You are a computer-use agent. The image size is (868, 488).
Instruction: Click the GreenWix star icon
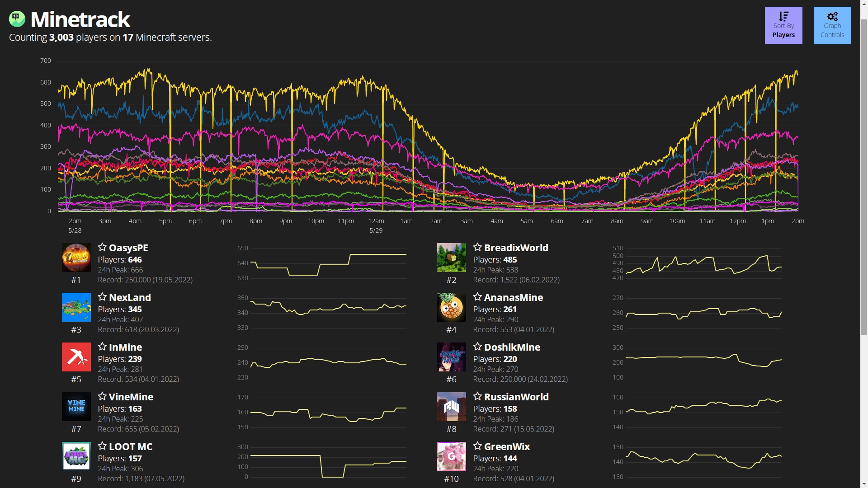(x=477, y=446)
